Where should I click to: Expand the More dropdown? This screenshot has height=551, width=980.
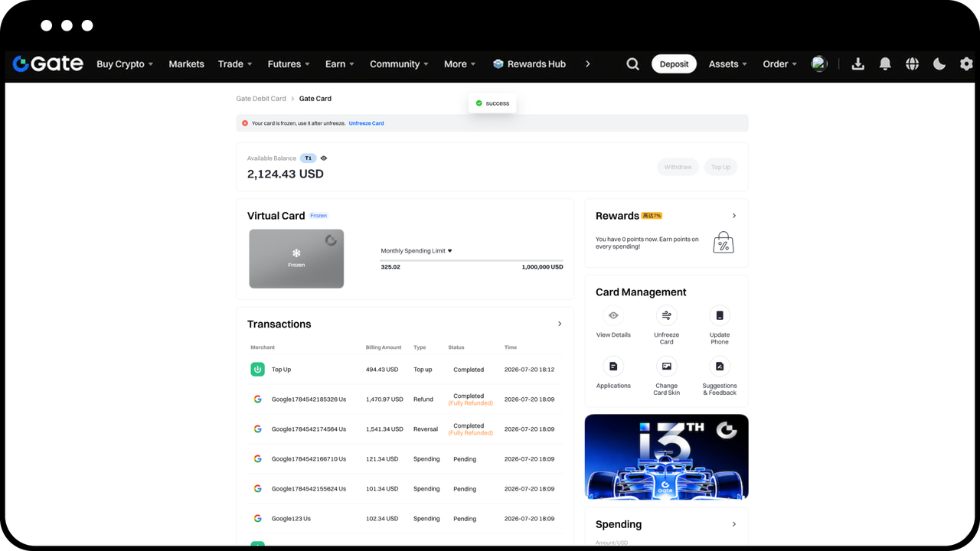459,64
